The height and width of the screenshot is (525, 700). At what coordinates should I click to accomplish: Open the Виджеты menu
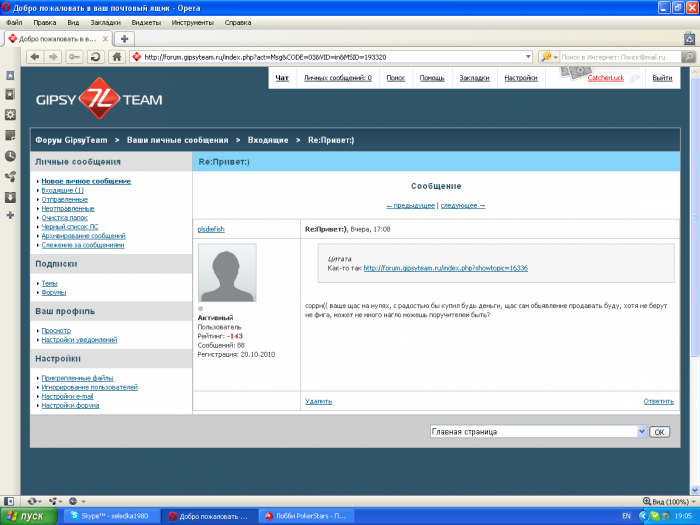(x=146, y=22)
